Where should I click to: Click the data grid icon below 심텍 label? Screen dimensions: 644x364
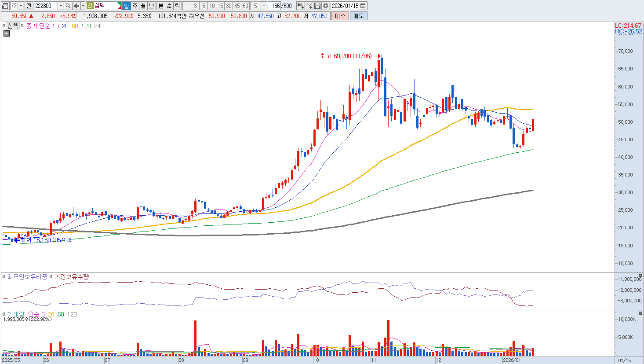point(7,33)
